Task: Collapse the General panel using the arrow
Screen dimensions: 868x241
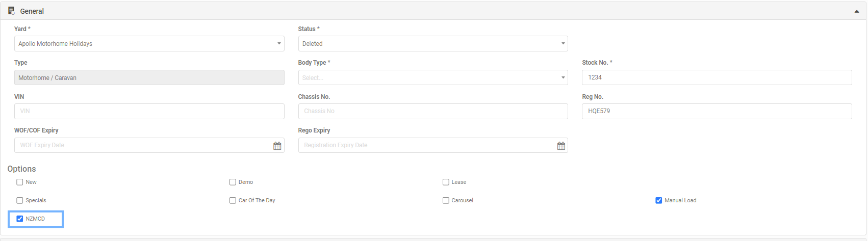Action: [857, 11]
